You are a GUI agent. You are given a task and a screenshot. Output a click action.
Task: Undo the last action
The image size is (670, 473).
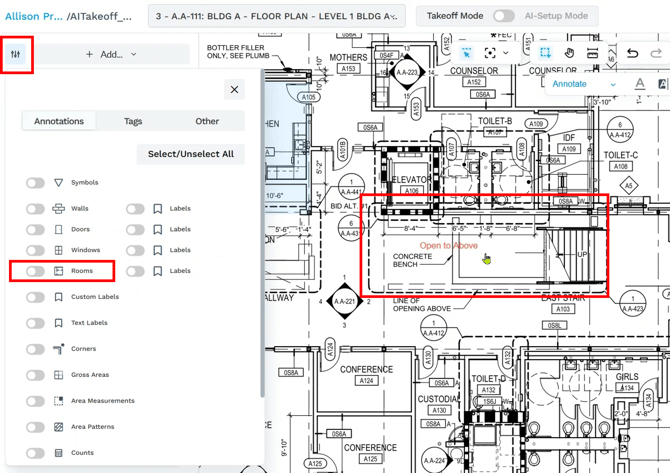tap(632, 53)
